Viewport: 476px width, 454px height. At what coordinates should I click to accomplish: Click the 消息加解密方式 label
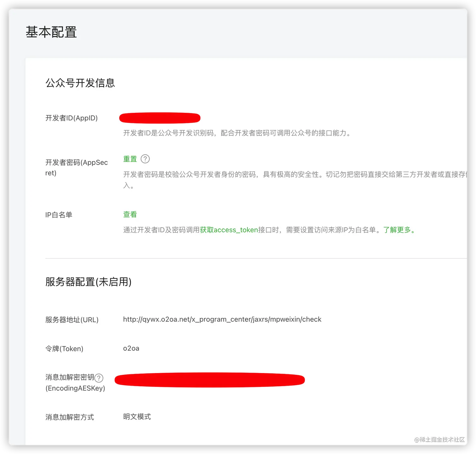pyautogui.click(x=70, y=417)
